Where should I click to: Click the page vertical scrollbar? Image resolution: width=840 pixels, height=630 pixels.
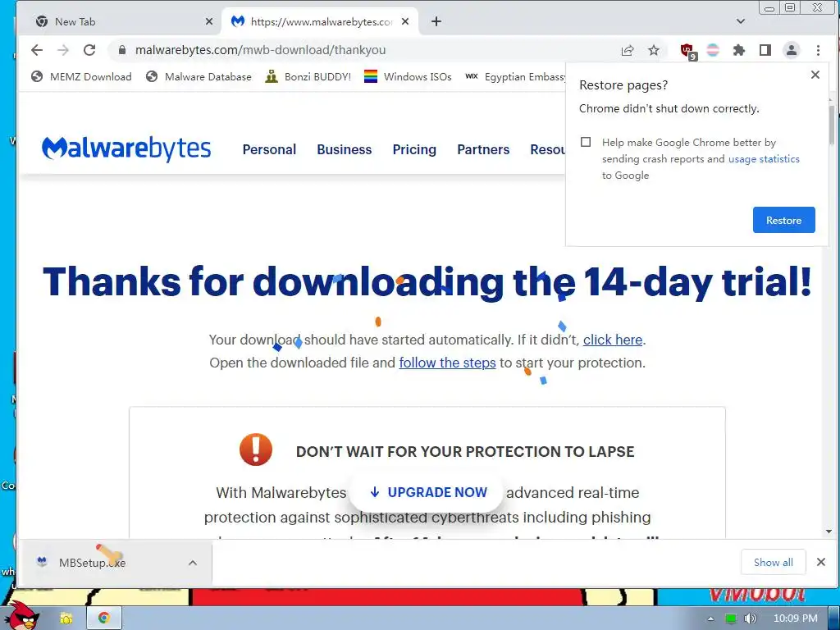point(832,125)
